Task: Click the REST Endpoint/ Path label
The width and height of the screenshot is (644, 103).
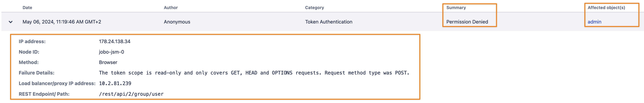Action: pos(44,94)
